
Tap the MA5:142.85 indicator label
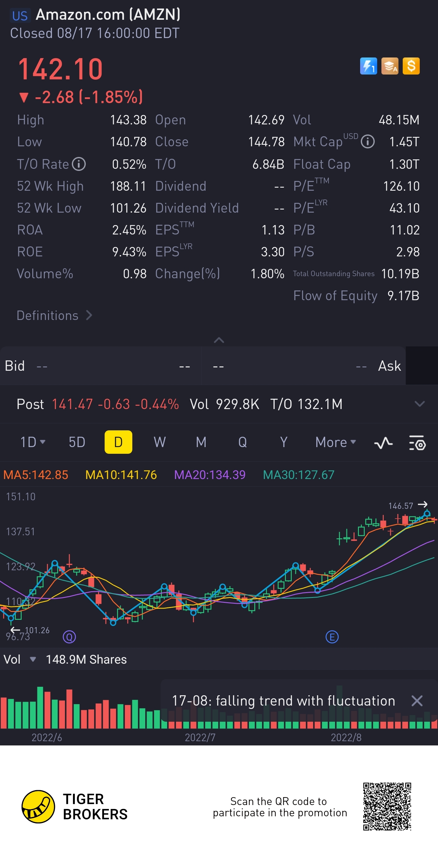[36, 475]
